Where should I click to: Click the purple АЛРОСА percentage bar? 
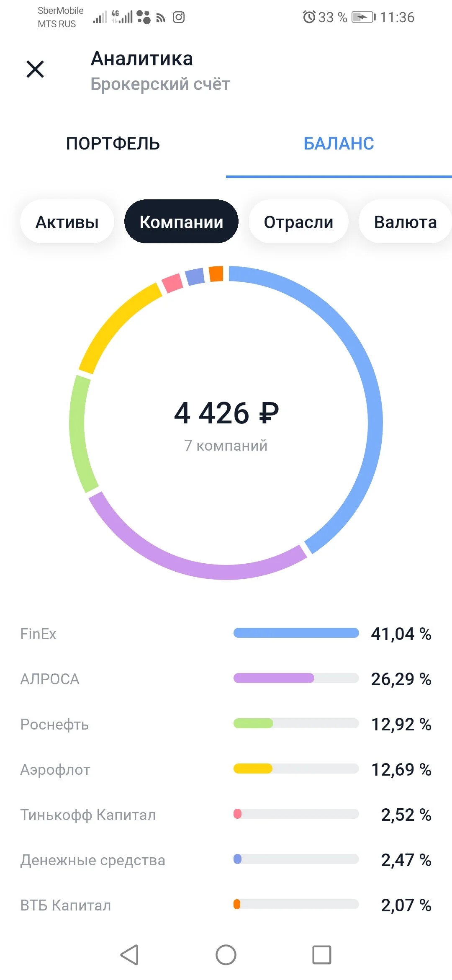(x=274, y=678)
